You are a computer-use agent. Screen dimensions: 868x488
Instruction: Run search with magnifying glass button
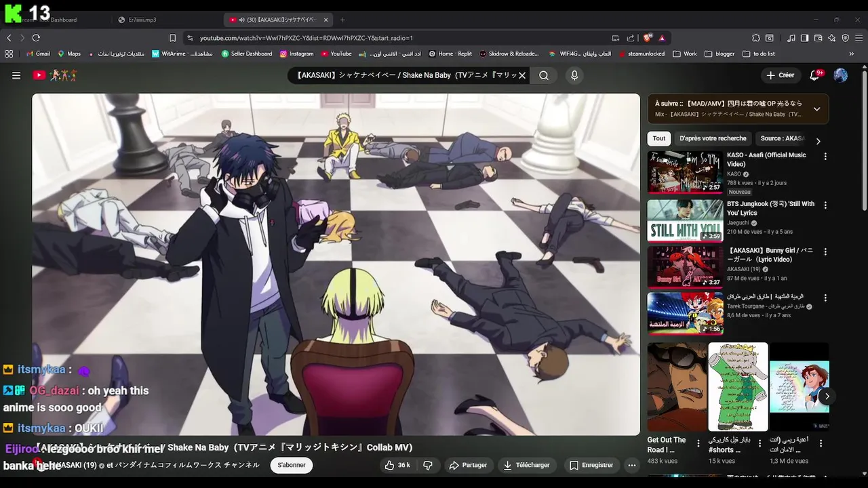click(x=544, y=75)
